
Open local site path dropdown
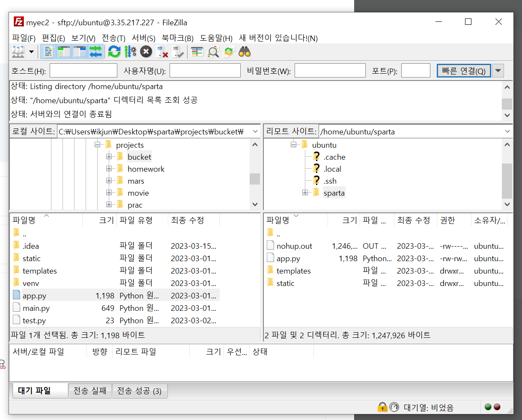pyautogui.click(x=255, y=131)
